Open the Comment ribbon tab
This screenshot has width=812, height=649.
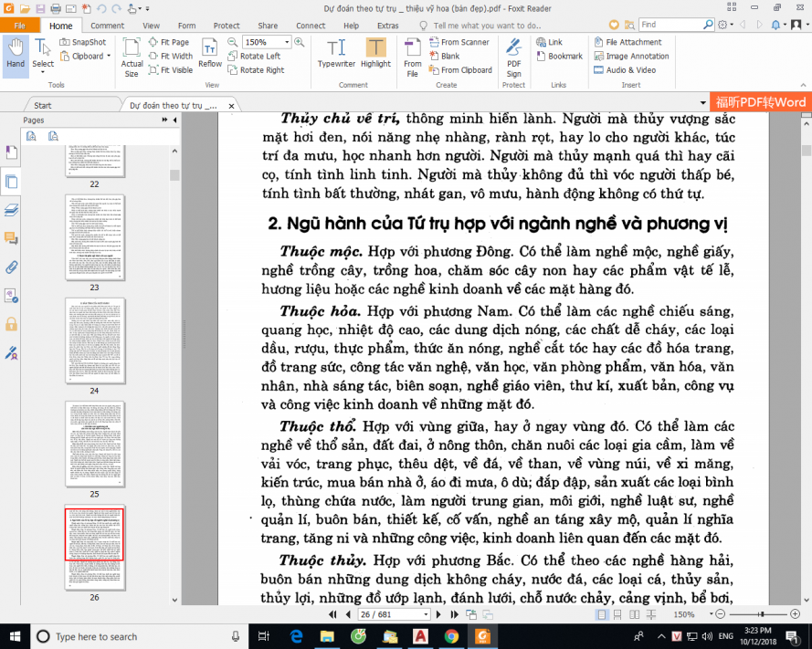[x=108, y=26]
